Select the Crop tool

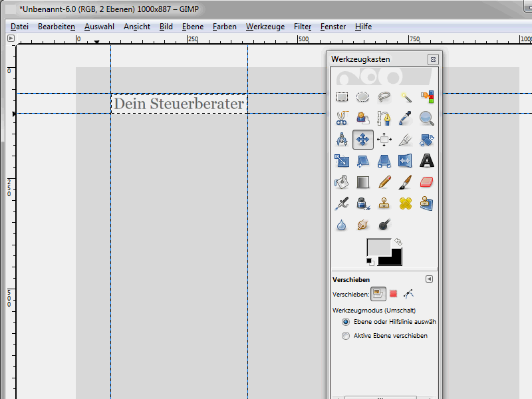coord(406,140)
